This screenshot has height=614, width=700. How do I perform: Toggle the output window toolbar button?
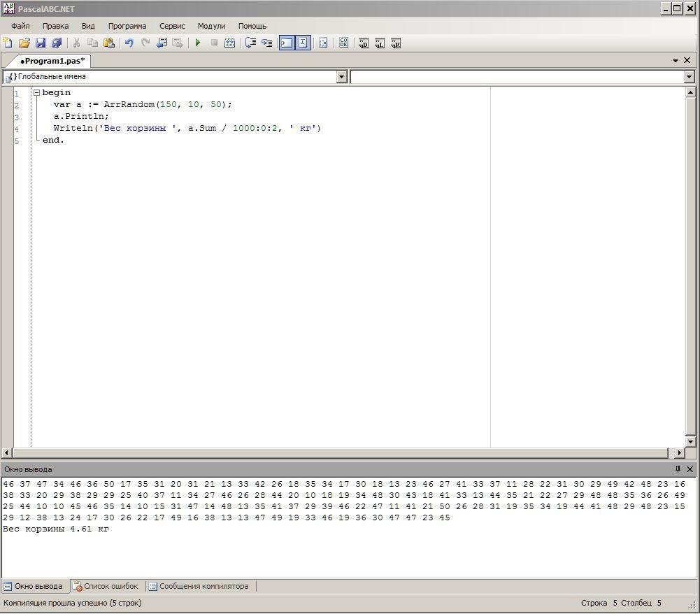click(x=287, y=43)
